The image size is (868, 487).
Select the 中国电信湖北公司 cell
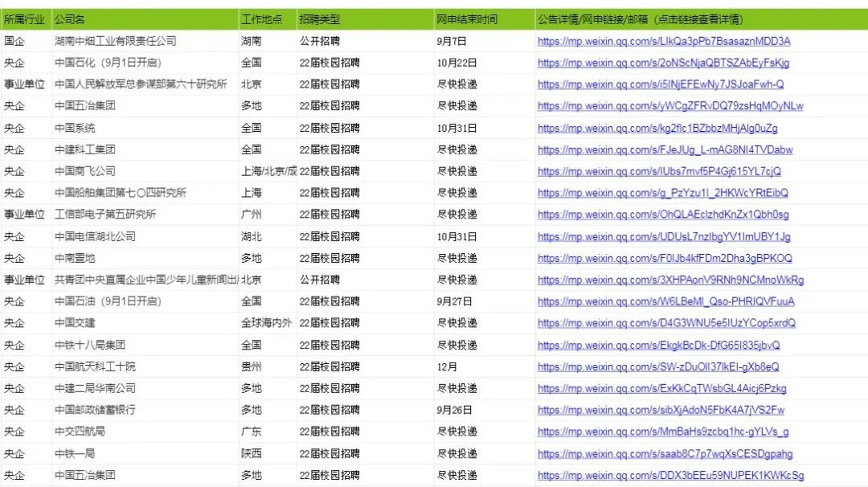tap(145, 236)
